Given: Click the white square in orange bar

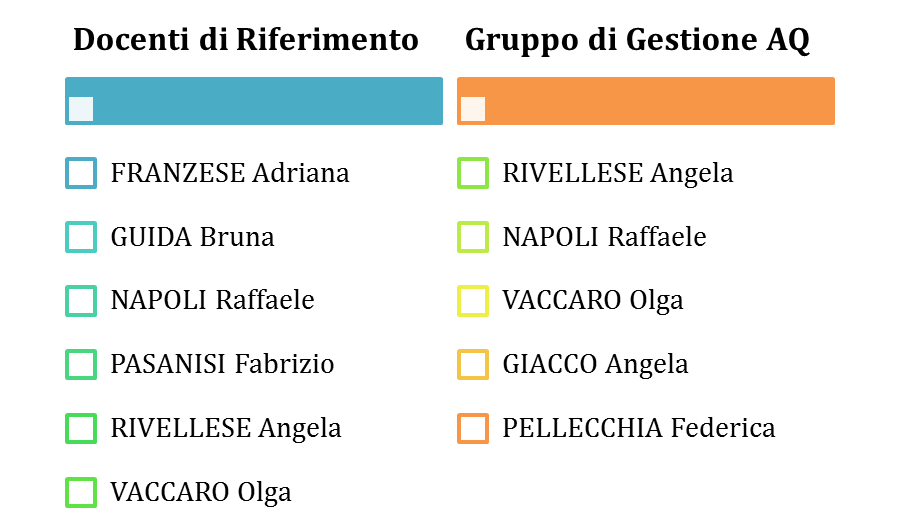Looking at the screenshot, I should click(473, 109).
